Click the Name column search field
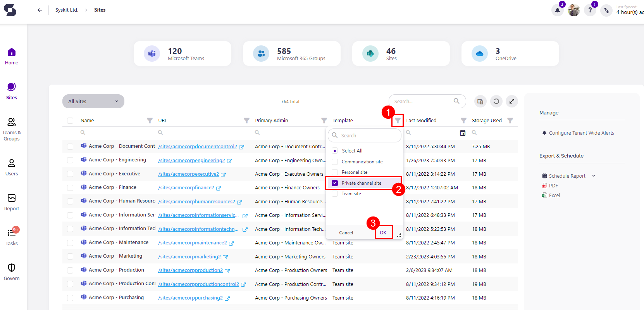The image size is (644, 310). point(116,133)
